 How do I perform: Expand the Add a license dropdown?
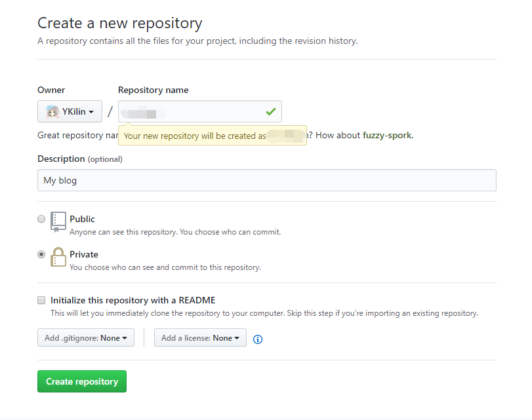point(200,337)
